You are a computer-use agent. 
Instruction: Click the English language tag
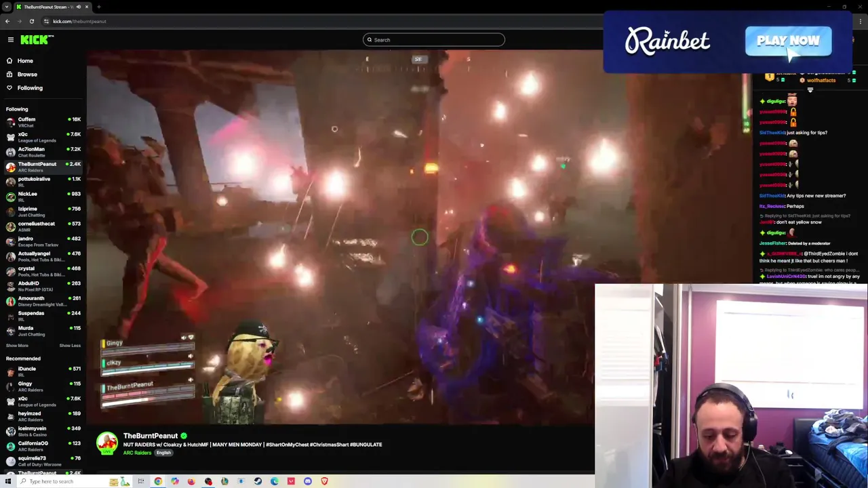(x=163, y=453)
